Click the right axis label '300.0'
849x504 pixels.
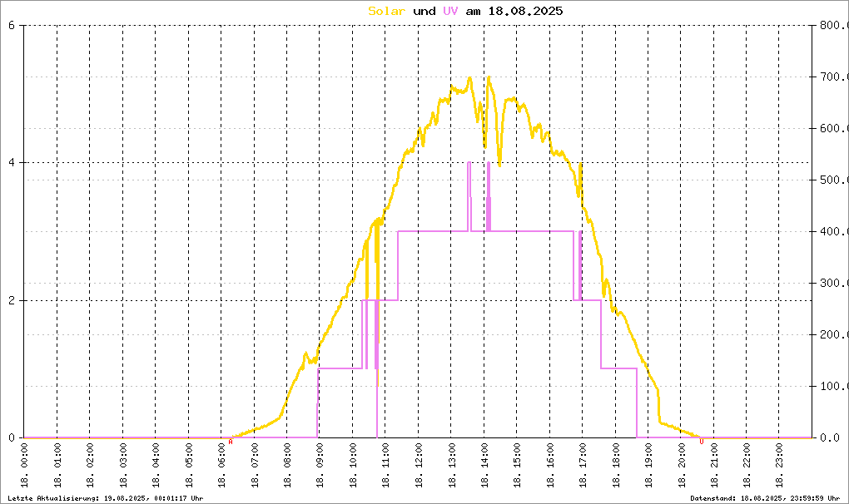[x=834, y=283]
